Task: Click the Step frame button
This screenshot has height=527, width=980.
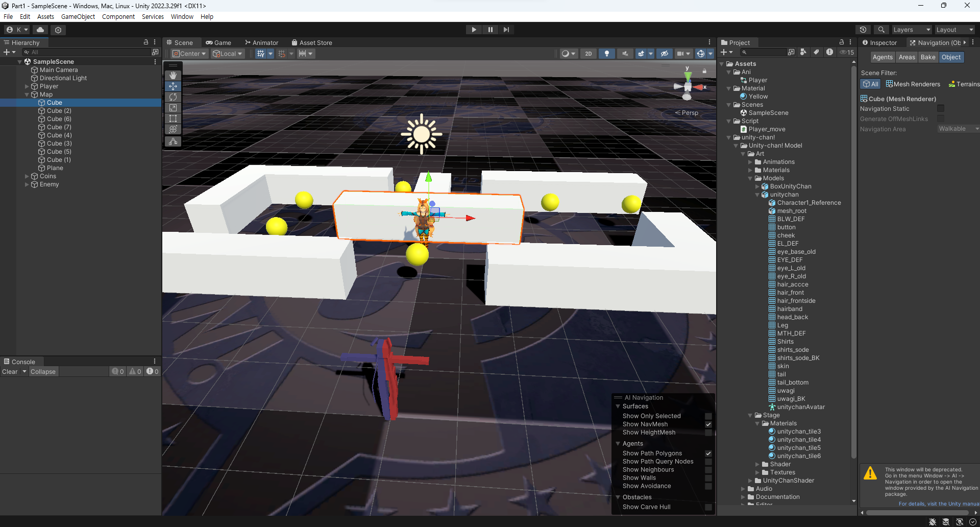Action: click(x=506, y=30)
